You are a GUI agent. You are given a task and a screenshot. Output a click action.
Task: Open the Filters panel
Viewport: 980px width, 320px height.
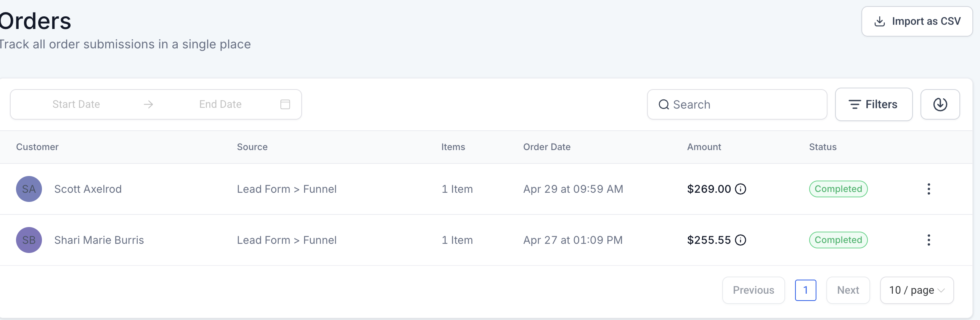click(874, 104)
